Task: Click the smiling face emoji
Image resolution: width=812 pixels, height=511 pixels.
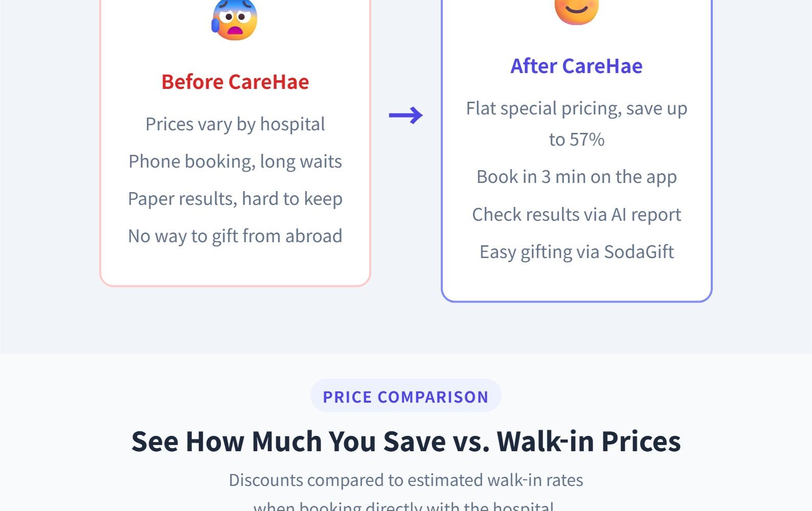Action: (x=576, y=11)
